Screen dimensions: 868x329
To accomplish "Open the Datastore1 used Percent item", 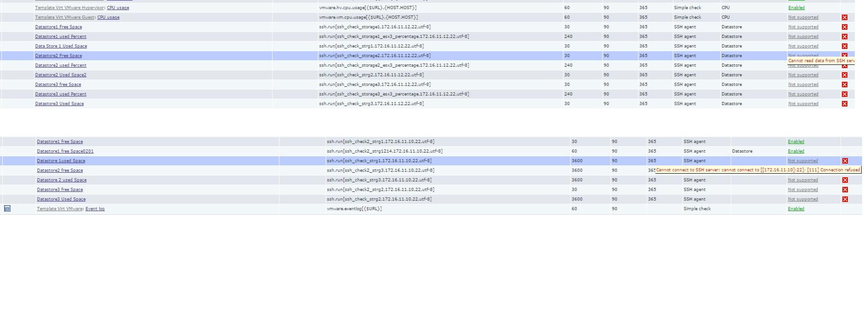I will pos(61,37).
